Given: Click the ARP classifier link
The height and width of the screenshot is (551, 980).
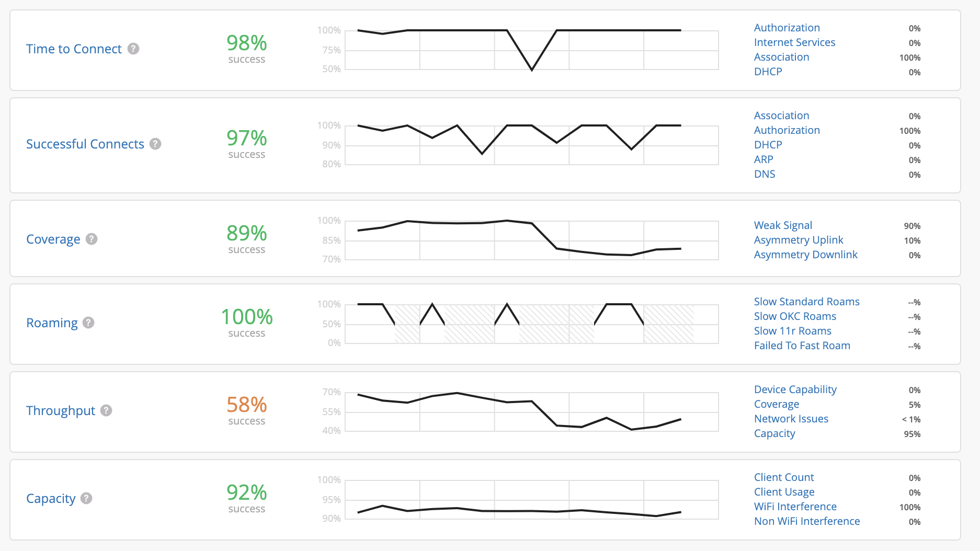Looking at the screenshot, I should (x=764, y=159).
